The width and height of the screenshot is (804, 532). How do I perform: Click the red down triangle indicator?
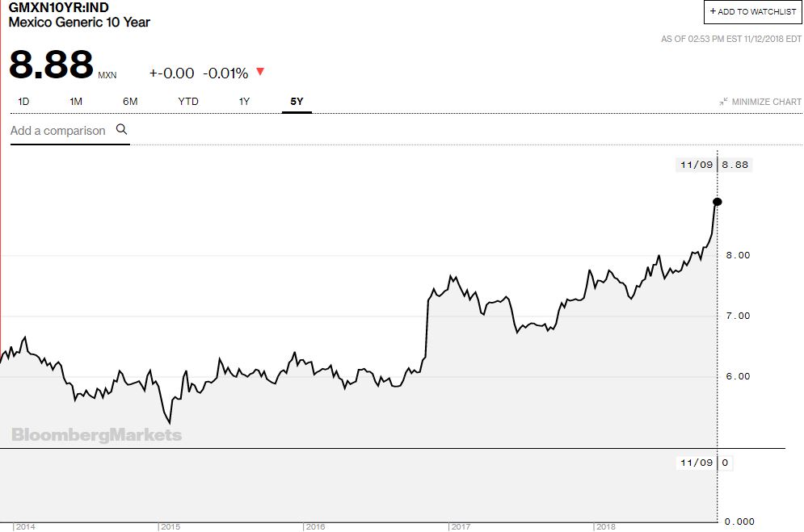click(x=260, y=72)
